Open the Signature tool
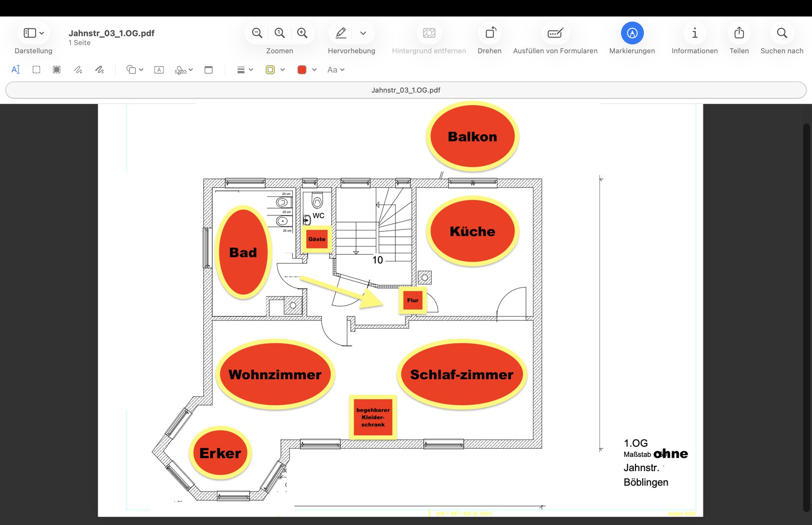The width and height of the screenshot is (812, 525). click(184, 70)
